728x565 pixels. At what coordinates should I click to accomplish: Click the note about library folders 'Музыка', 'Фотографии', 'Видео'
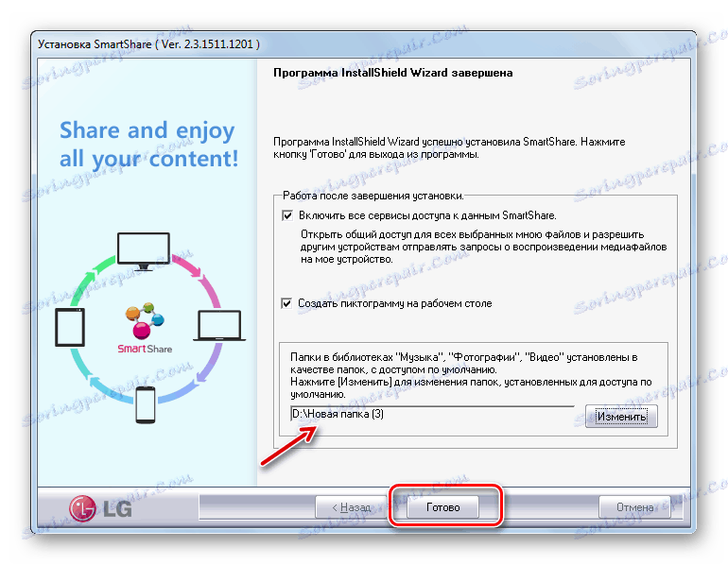coord(471,376)
